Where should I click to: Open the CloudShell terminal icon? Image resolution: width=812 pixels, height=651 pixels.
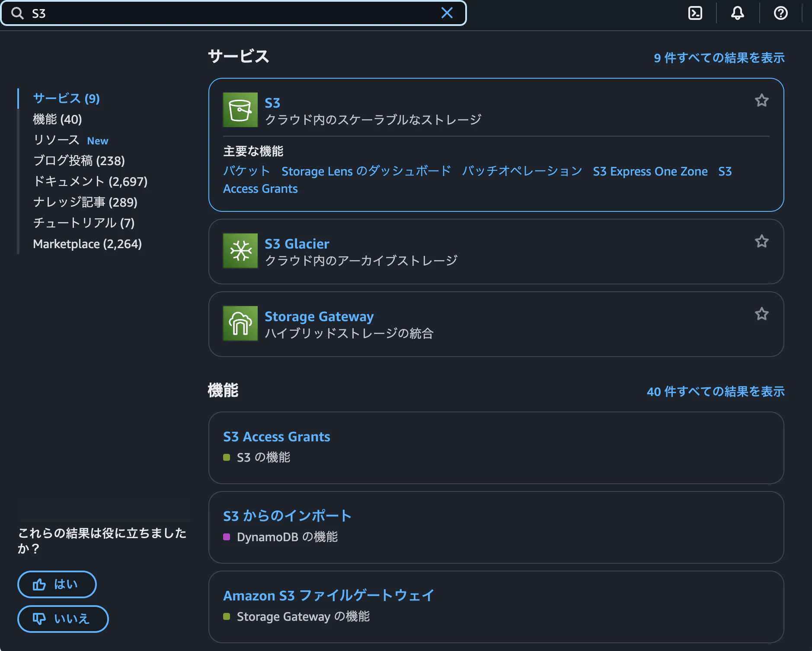[695, 13]
